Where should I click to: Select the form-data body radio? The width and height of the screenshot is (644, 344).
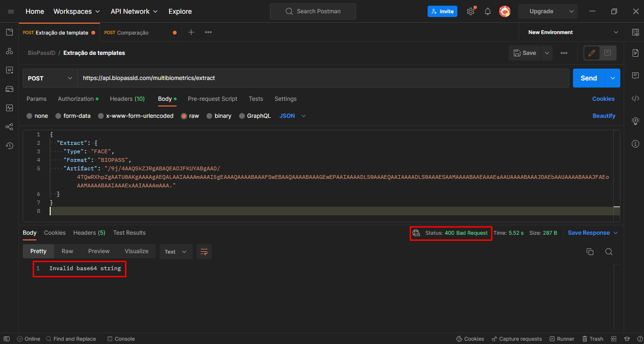pyautogui.click(x=58, y=116)
